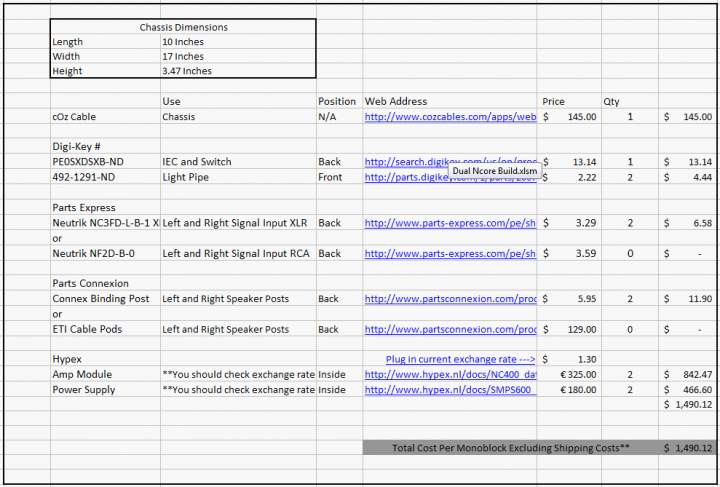Open the Hypex Amp Module NC400 link

[450, 374]
